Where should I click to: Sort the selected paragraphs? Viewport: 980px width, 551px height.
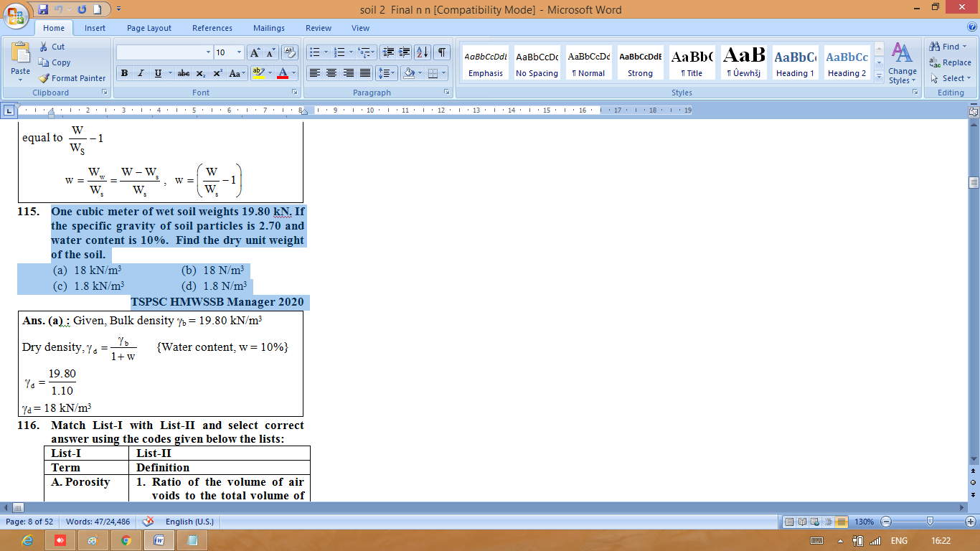(423, 52)
